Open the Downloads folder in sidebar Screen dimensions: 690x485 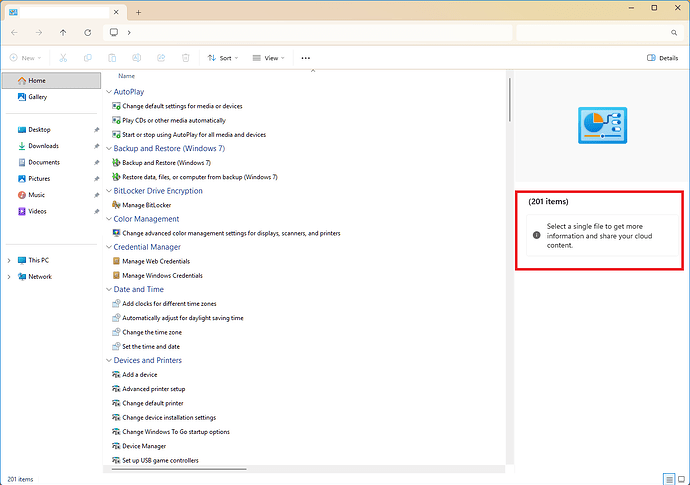(x=43, y=146)
